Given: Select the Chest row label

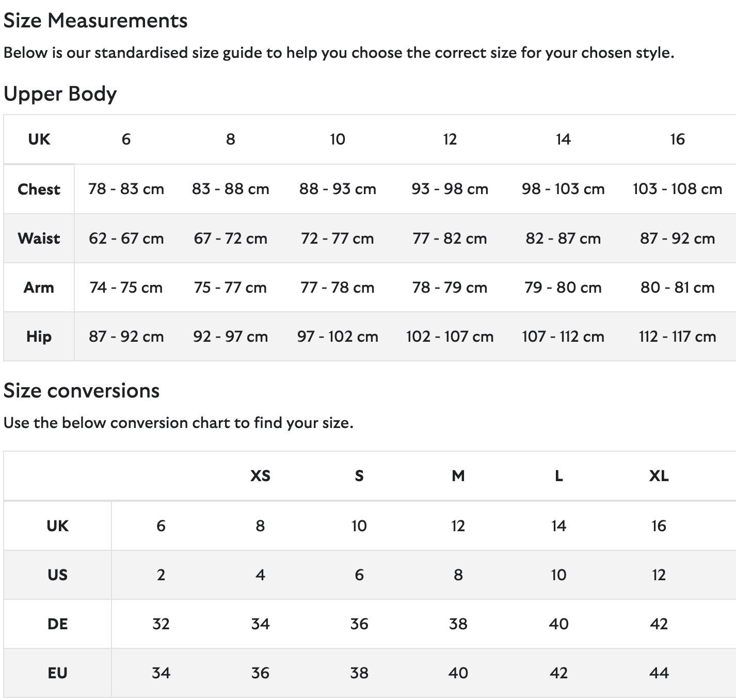Looking at the screenshot, I should (x=39, y=189).
